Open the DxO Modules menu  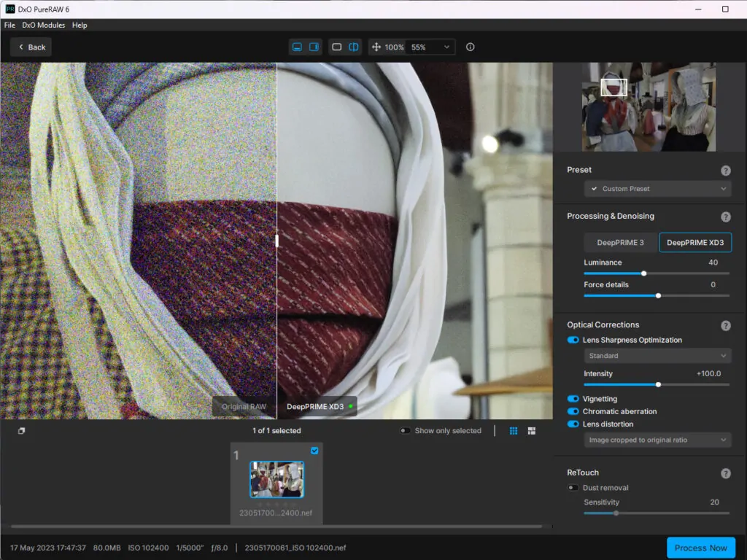43,25
